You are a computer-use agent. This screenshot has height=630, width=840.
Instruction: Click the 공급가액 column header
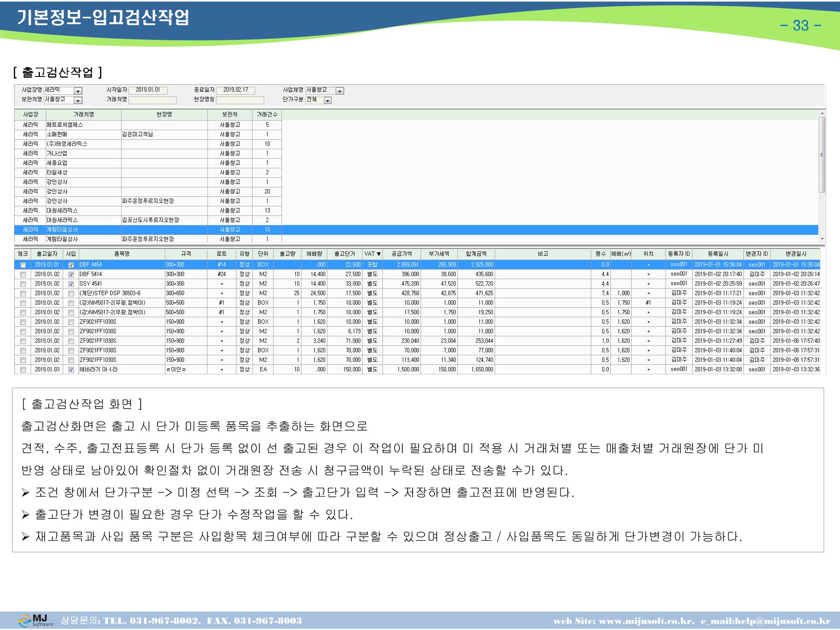tap(402, 254)
